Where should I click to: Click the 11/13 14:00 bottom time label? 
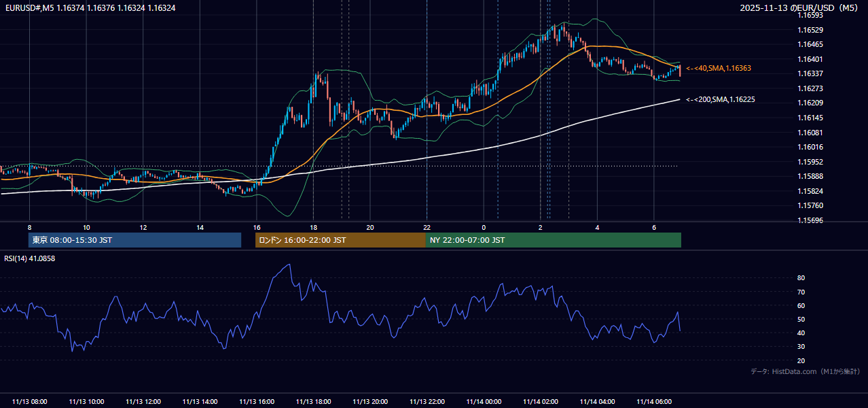click(200, 402)
